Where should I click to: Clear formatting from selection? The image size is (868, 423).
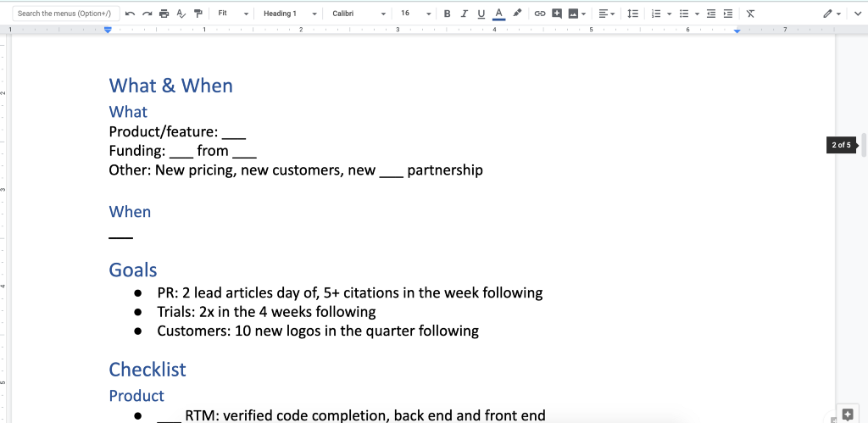coord(750,14)
